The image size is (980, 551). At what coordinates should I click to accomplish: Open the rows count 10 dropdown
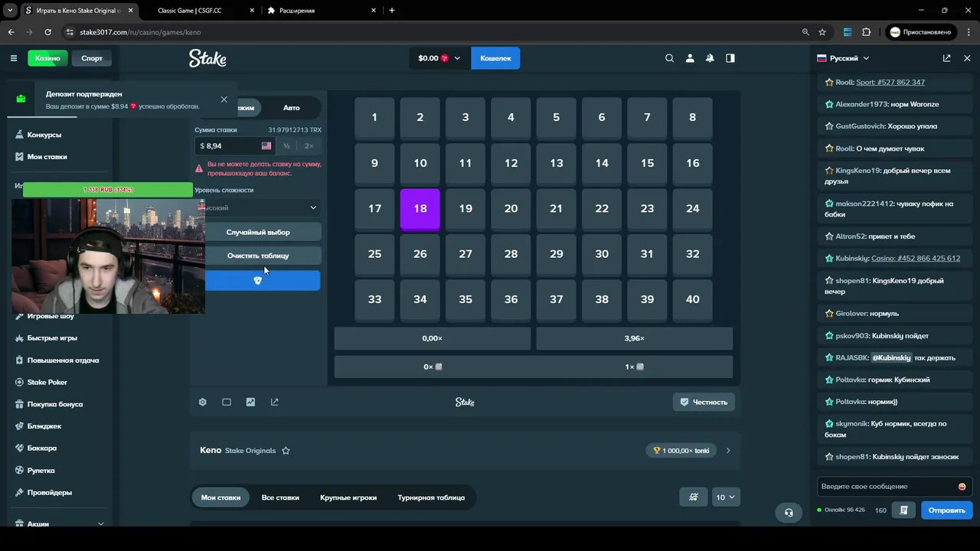[x=725, y=497]
